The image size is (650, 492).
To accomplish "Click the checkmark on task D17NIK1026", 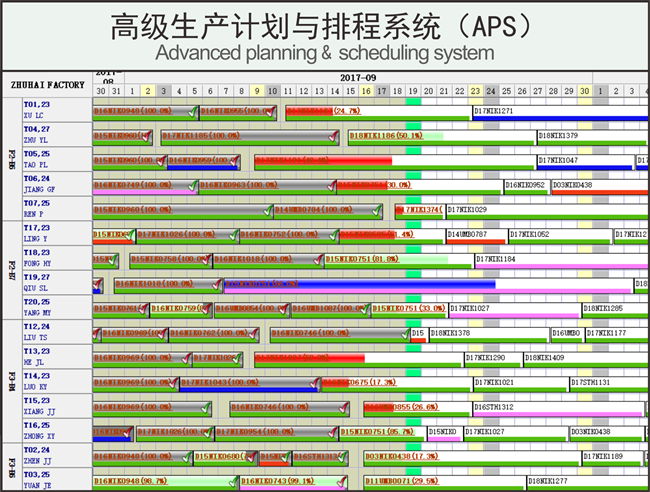I will point(233,235).
